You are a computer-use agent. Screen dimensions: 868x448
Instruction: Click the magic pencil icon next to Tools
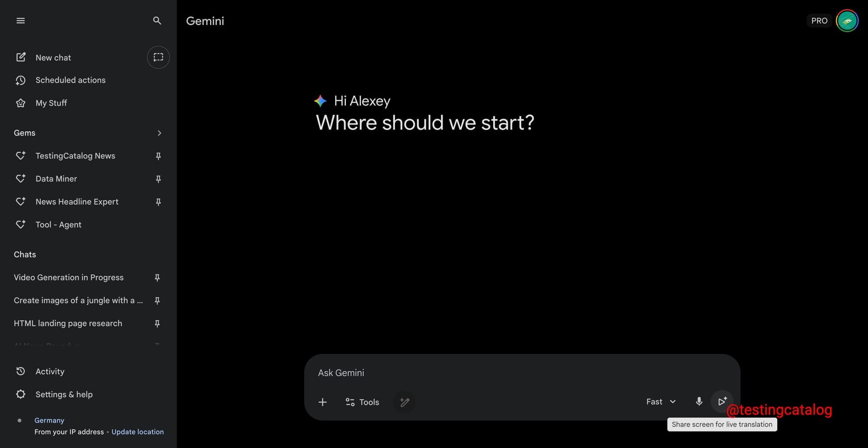coord(404,402)
